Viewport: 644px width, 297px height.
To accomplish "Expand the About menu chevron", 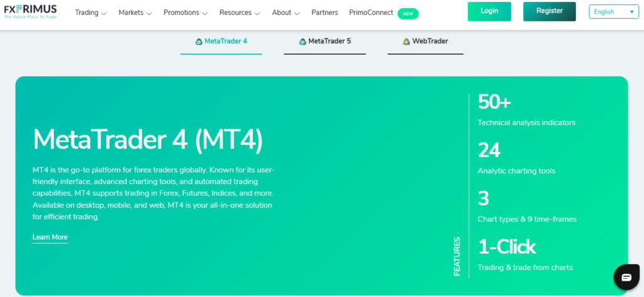I will [297, 14].
